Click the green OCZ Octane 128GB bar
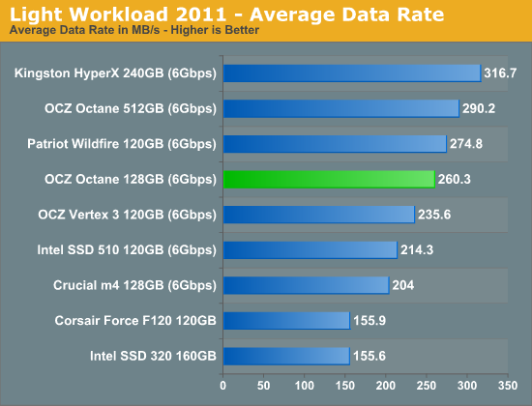The width and height of the screenshot is (532, 406). 329,180
